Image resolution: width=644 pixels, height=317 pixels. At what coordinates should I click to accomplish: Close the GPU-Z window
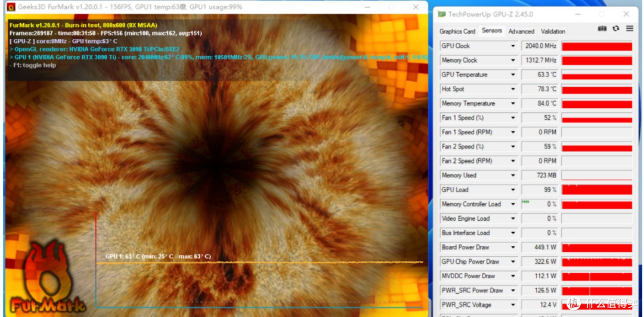626,14
